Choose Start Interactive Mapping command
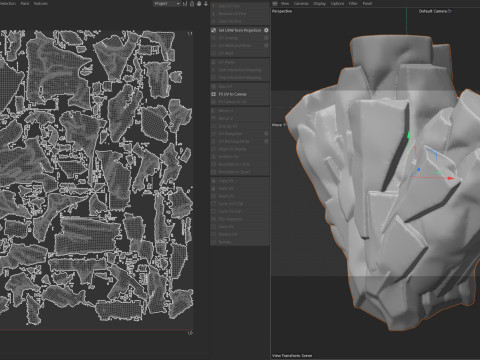The height and width of the screenshot is (360, 480). click(x=240, y=70)
